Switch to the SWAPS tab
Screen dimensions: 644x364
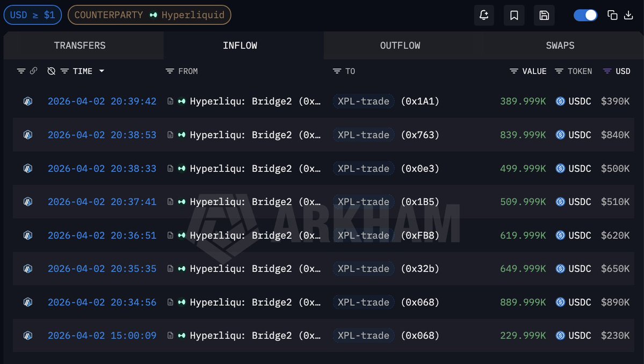coord(560,45)
